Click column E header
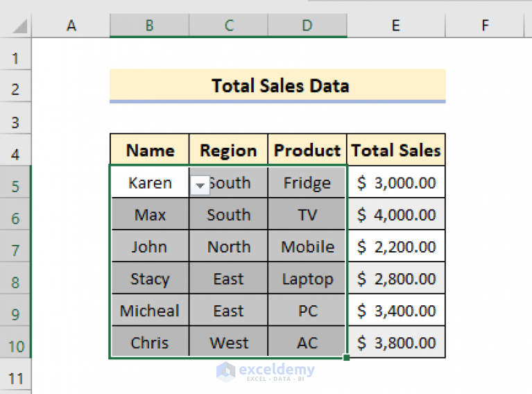The image size is (532, 394). [x=396, y=26]
